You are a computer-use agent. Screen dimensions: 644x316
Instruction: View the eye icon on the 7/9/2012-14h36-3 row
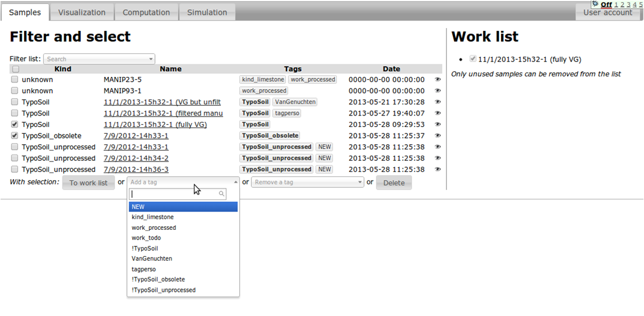tap(437, 169)
